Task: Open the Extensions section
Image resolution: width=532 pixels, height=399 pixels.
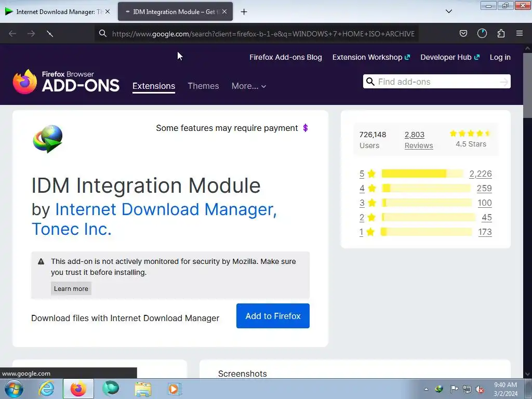Action: coord(154,86)
